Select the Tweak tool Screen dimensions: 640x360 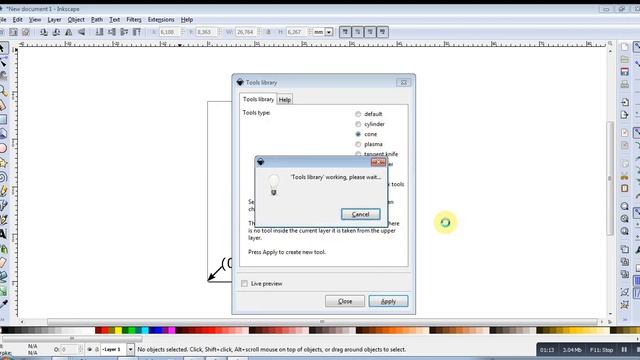tap(3, 76)
